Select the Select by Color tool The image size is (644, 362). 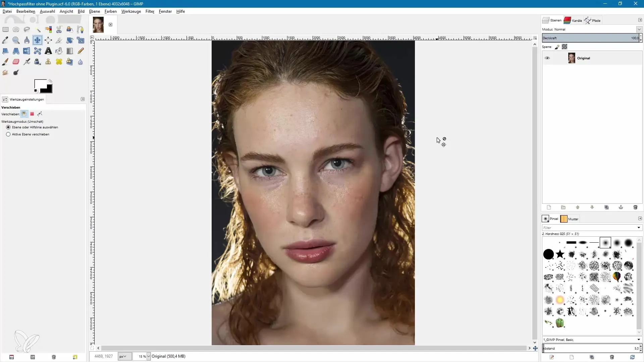[48, 29]
